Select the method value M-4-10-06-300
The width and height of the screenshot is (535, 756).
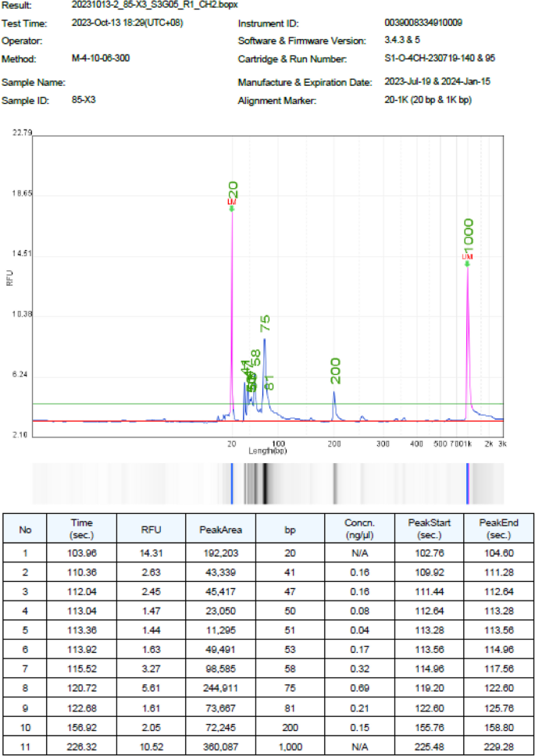coord(100,59)
